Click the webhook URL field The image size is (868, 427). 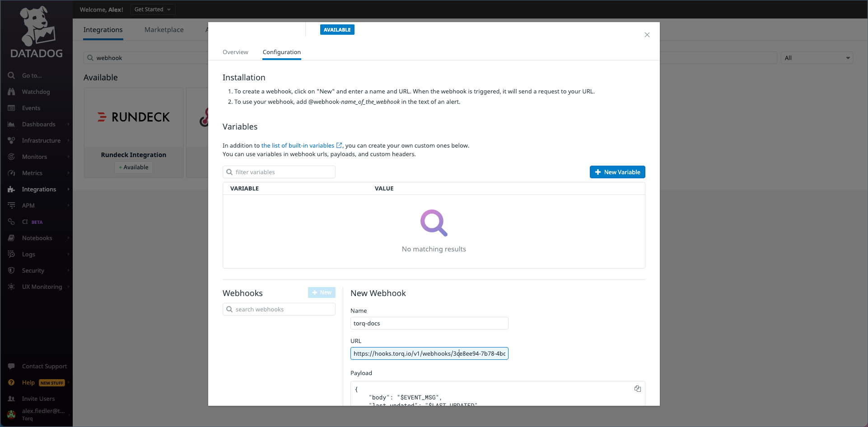pos(429,353)
